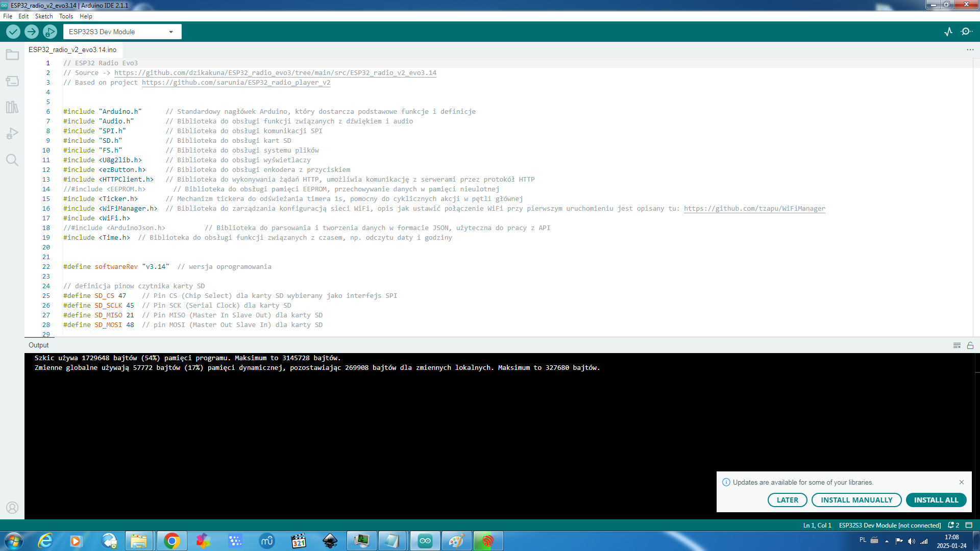Select the ESP32_radio_v2_evo3.14.ino tab

pos(72,49)
